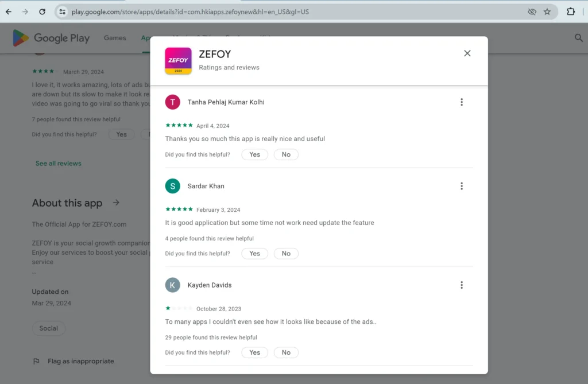The height and width of the screenshot is (384, 588).
Task: Open options menu for Sardar Khan's review
Action: click(462, 186)
